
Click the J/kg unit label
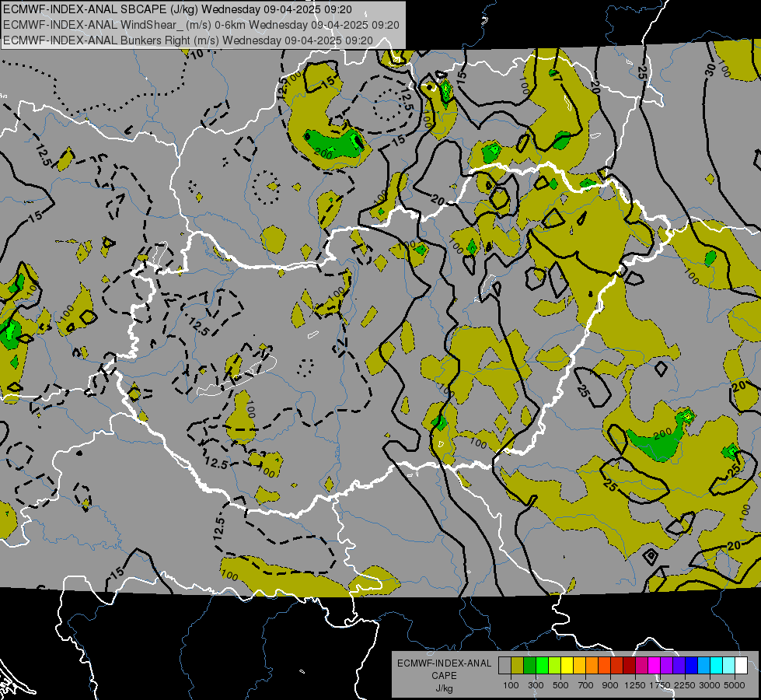(444, 688)
